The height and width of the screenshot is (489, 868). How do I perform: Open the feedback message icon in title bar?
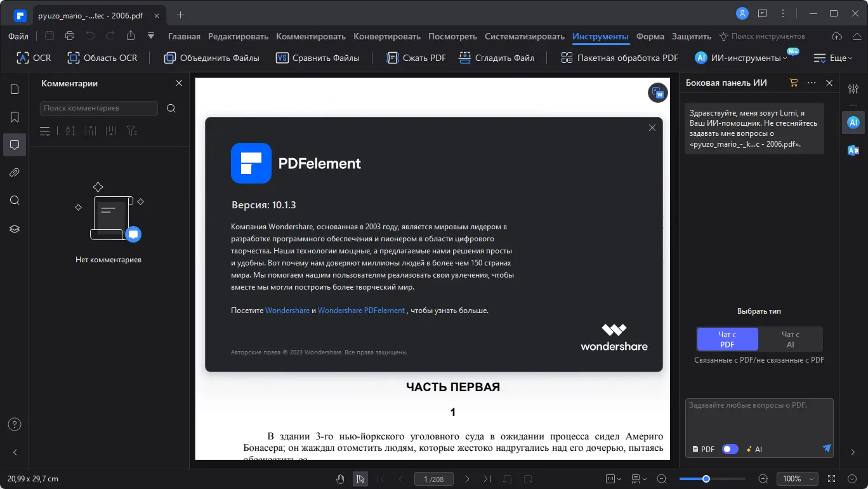(x=763, y=13)
